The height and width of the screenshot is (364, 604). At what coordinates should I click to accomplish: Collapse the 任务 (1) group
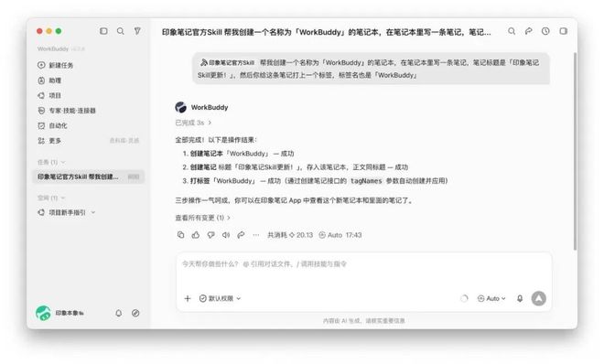tap(51, 162)
